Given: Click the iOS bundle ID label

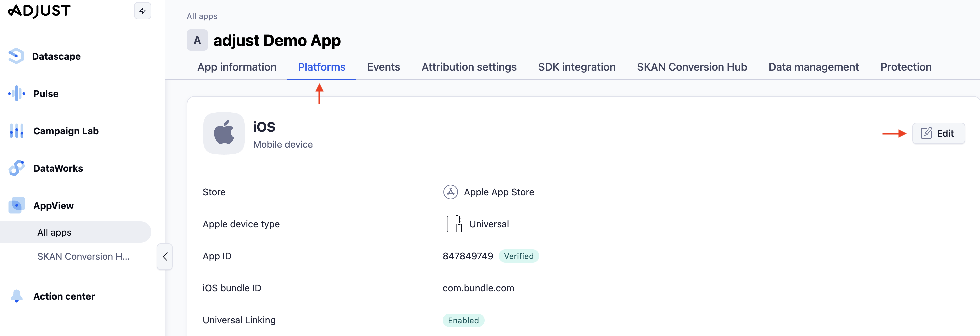Looking at the screenshot, I should 232,288.
